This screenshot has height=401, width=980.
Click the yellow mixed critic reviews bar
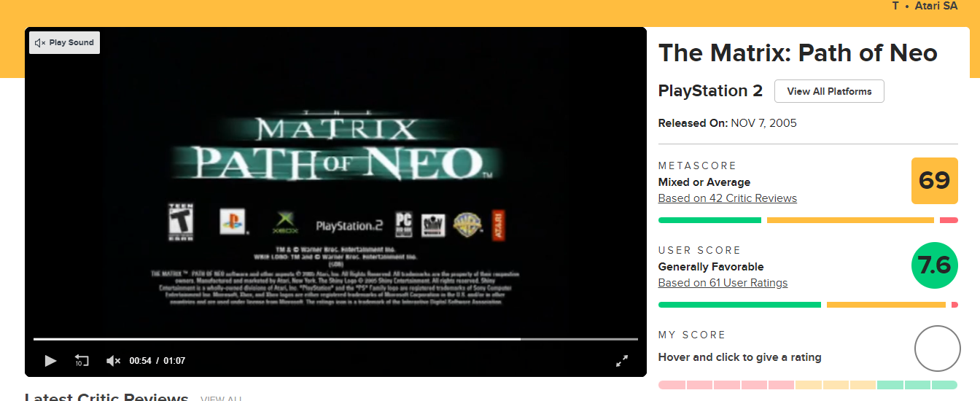tap(850, 220)
